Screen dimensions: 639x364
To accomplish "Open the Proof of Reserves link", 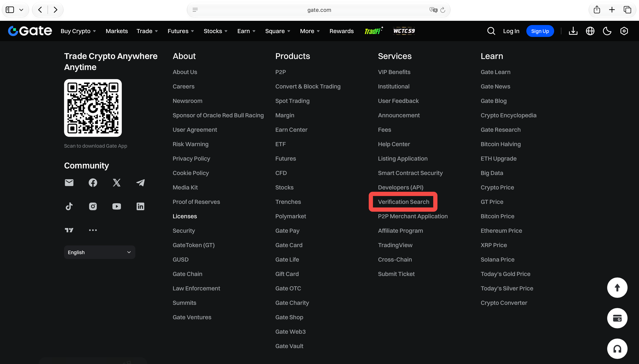I will tap(196, 202).
